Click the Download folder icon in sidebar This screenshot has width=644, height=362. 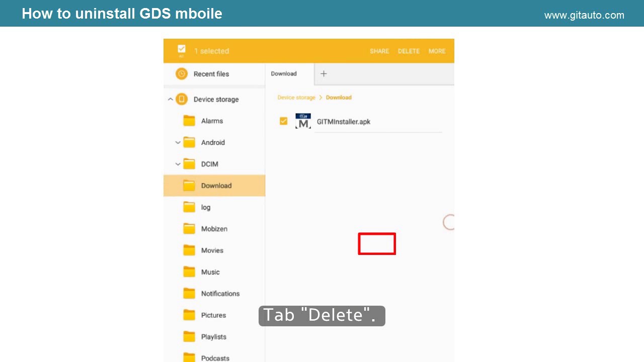click(189, 186)
